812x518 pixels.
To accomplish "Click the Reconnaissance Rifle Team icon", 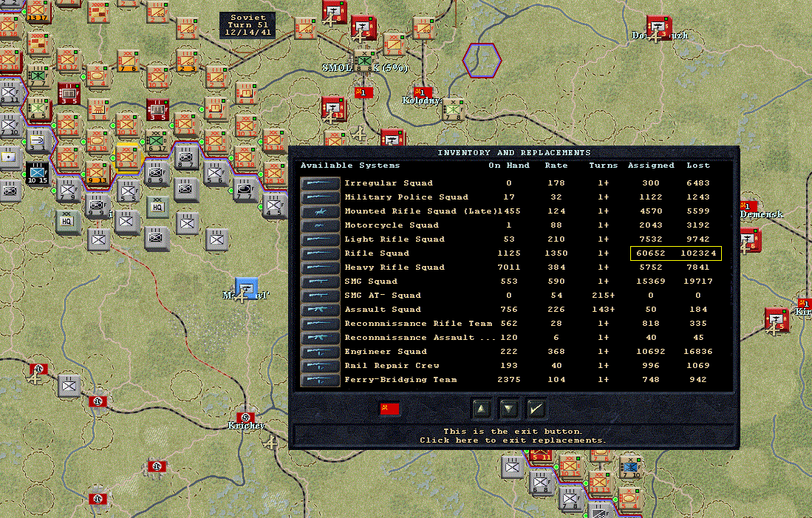I will [320, 323].
